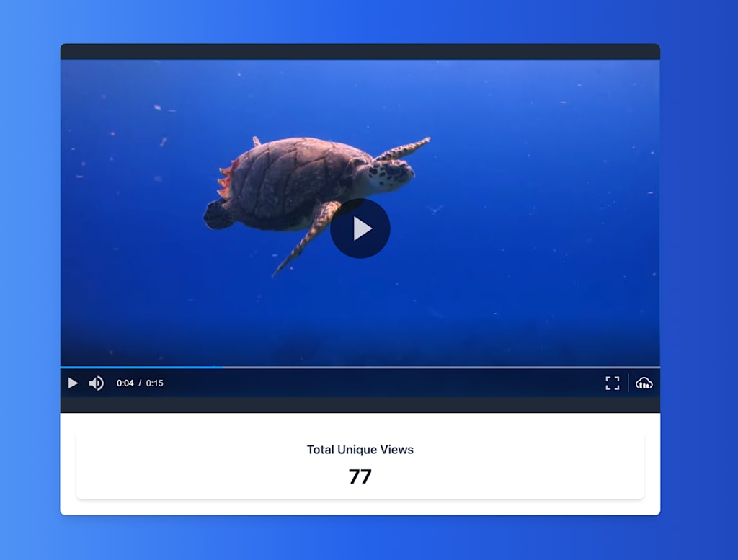The height and width of the screenshot is (560, 738).
Task: Play the video from the control bar
Action: [x=73, y=383]
